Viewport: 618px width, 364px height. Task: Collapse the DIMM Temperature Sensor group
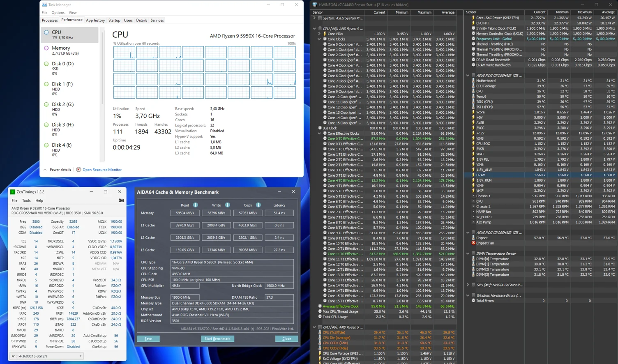click(x=468, y=254)
